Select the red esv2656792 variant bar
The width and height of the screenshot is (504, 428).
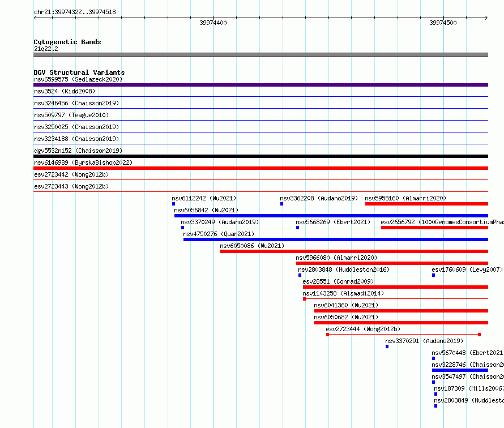click(434, 228)
